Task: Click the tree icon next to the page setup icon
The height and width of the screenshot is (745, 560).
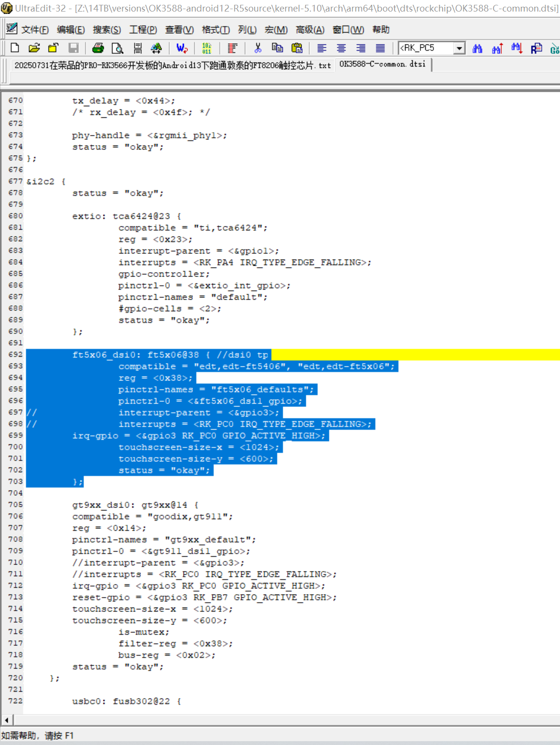Action: pos(156,48)
